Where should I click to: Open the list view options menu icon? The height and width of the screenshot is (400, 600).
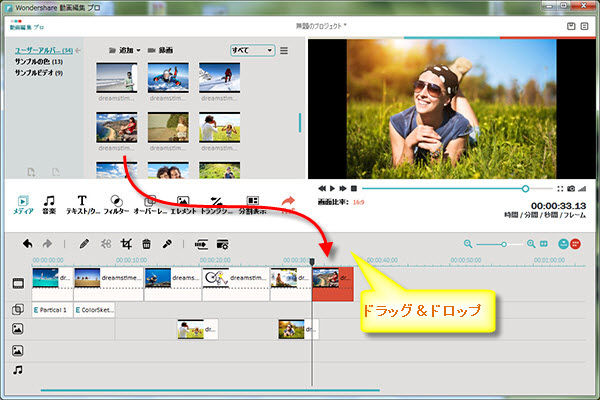[x=284, y=50]
